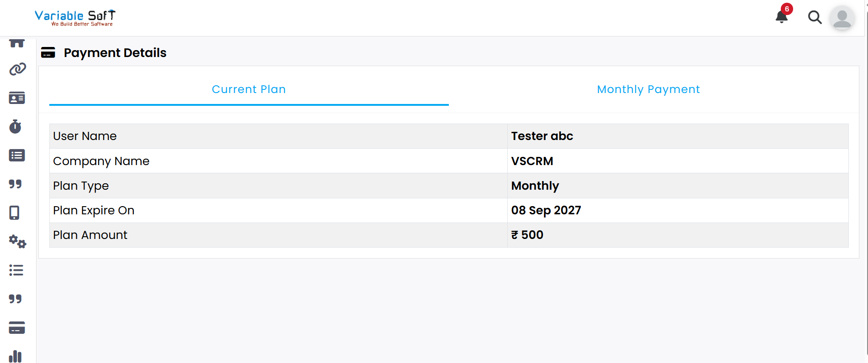Open the gears settings sidebar icon

17,241
